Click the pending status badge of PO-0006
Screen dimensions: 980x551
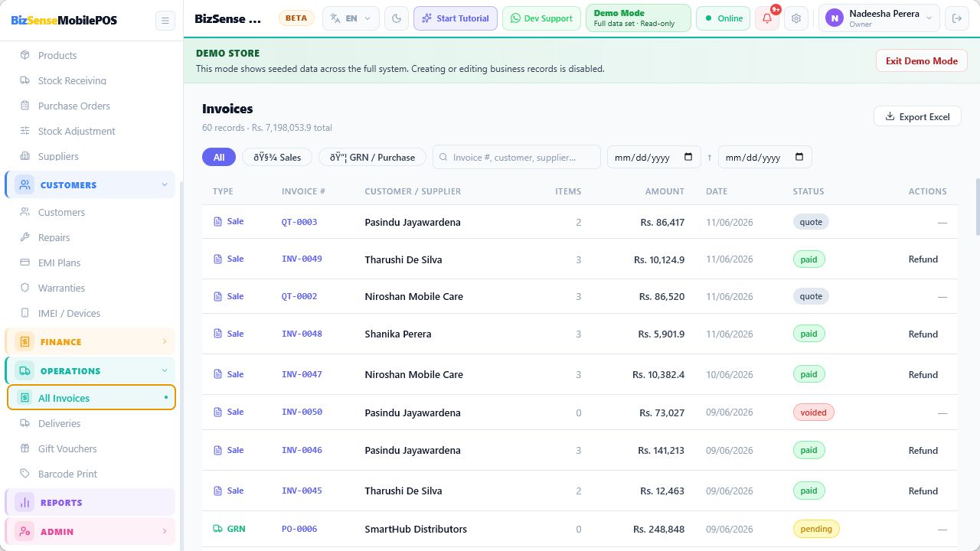point(816,529)
